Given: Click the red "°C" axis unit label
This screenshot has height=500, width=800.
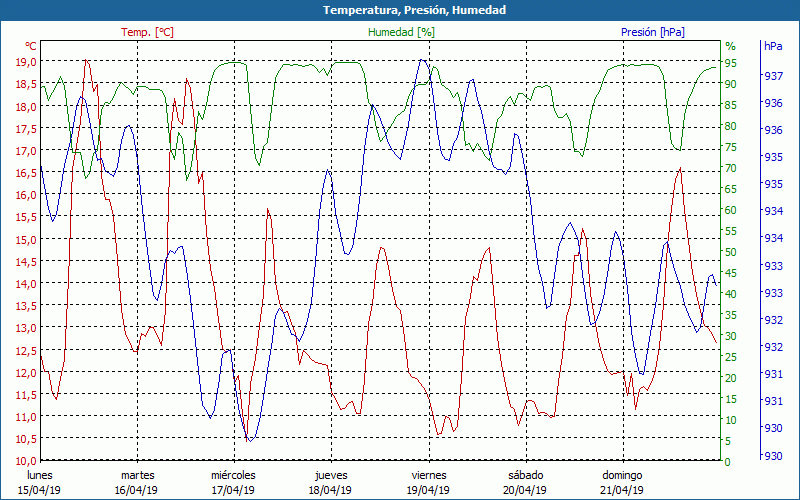Looking at the screenshot, I should point(31,46).
